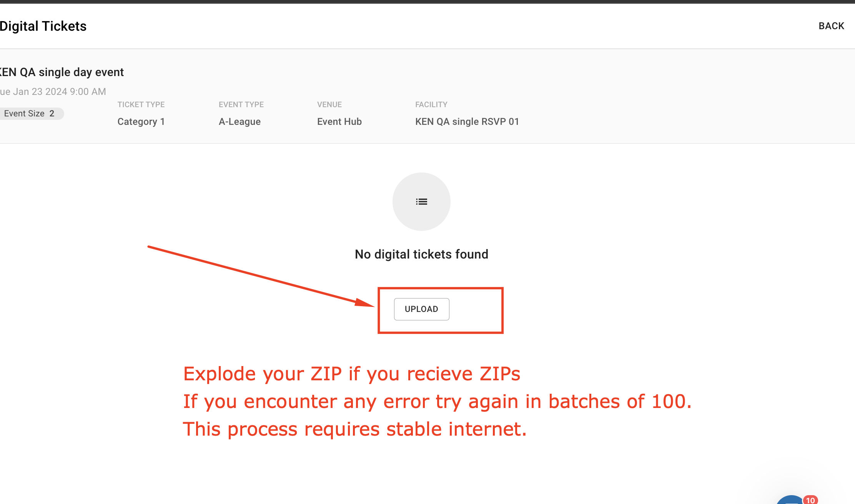
Task: Click the 'No digital tickets found' message
Action: pos(421,254)
